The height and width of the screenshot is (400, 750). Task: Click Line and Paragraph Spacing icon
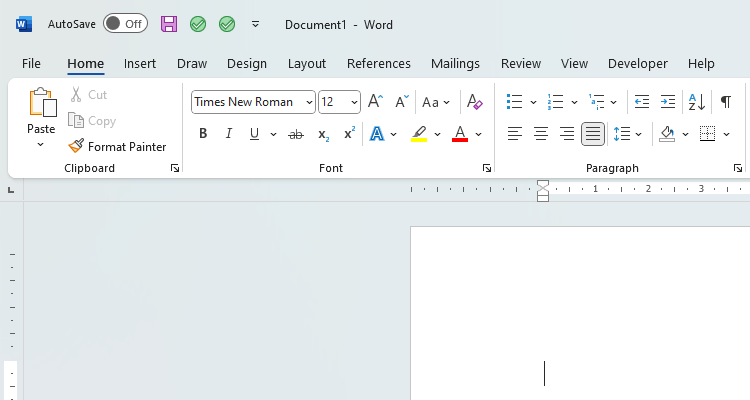[622, 134]
